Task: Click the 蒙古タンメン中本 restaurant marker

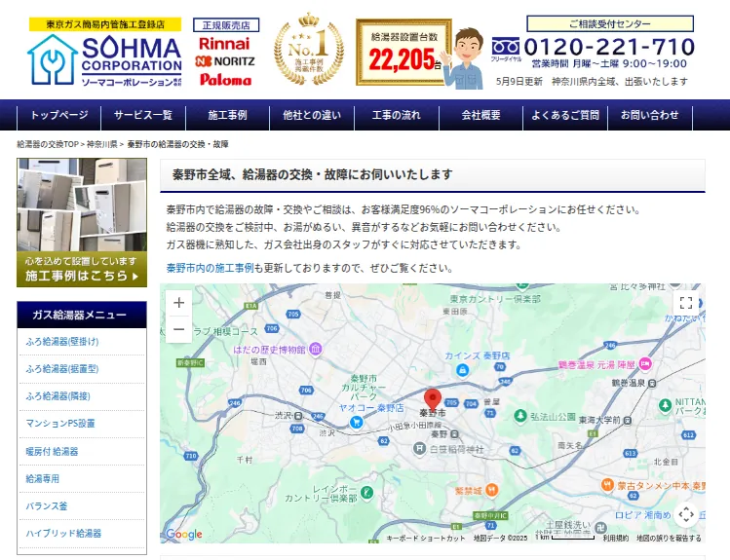Action: [x=607, y=485]
